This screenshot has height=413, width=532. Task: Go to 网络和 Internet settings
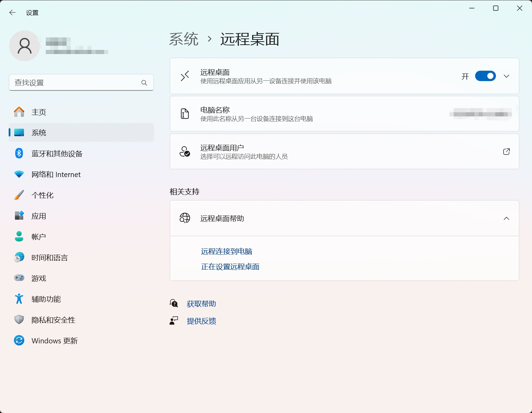click(x=56, y=175)
